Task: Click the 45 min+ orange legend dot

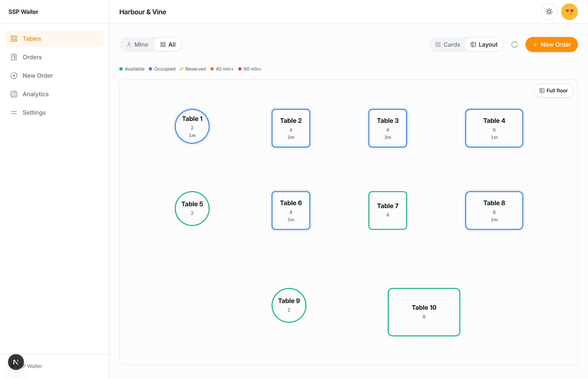Action: [212, 69]
